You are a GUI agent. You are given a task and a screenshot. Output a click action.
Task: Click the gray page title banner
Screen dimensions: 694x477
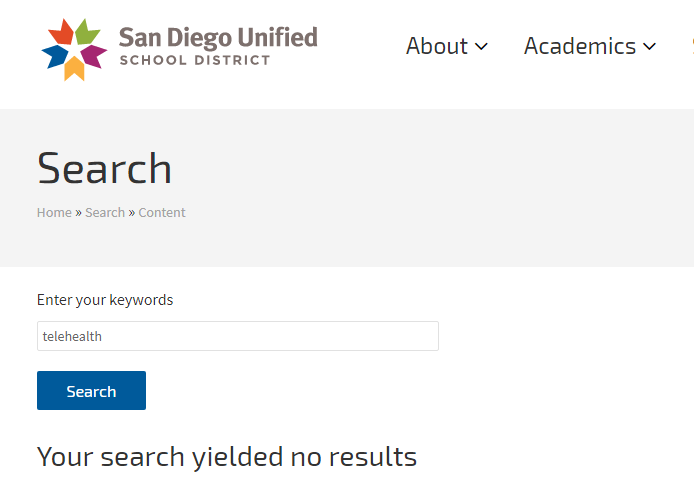coord(450,190)
